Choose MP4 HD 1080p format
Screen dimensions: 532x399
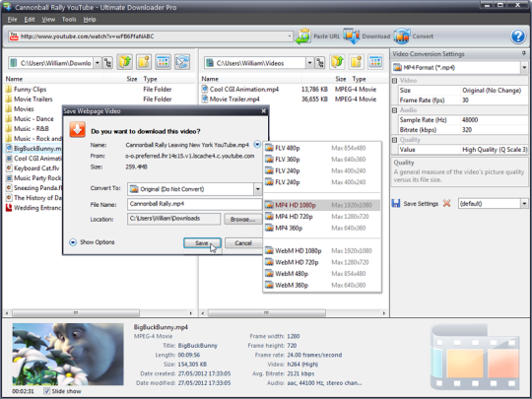point(322,205)
